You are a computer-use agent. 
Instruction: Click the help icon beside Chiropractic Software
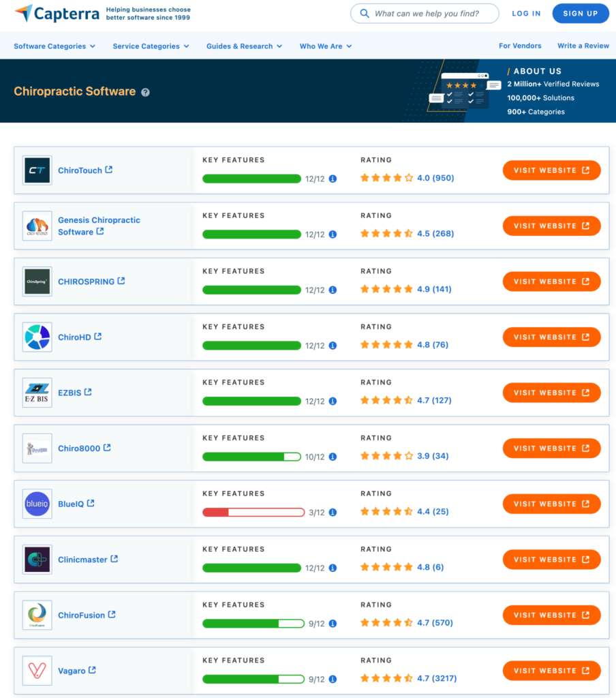[x=146, y=92]
